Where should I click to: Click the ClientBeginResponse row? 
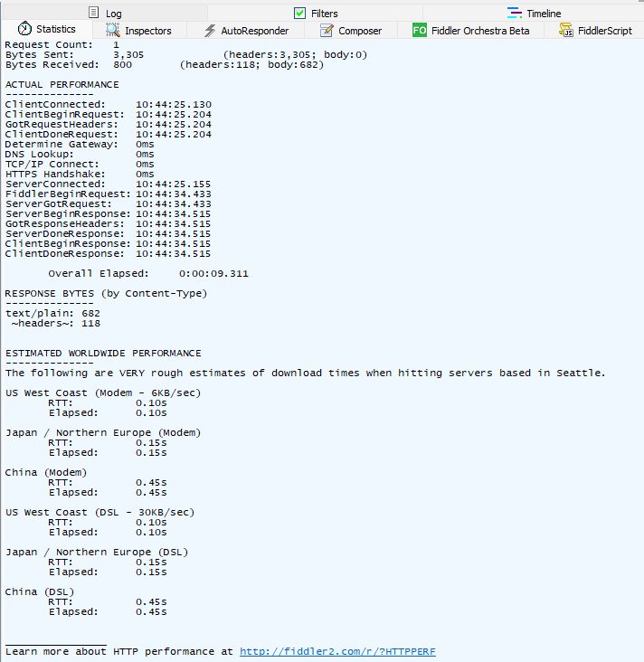[x=109, y=243]
